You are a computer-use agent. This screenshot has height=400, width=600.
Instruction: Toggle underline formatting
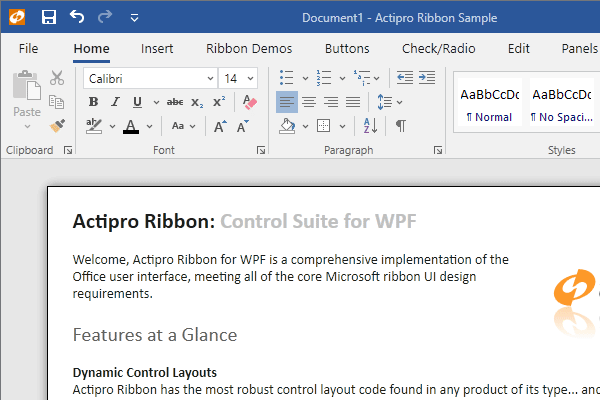point(137,102)
